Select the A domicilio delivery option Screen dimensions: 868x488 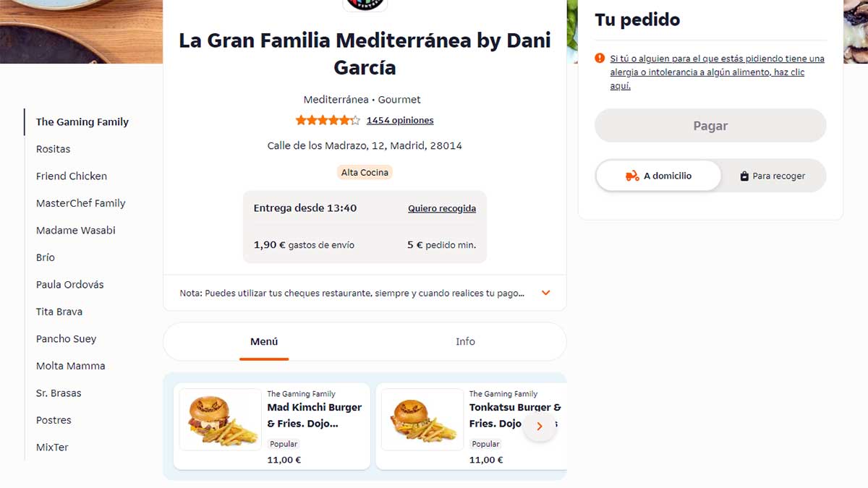pos(658,176)
